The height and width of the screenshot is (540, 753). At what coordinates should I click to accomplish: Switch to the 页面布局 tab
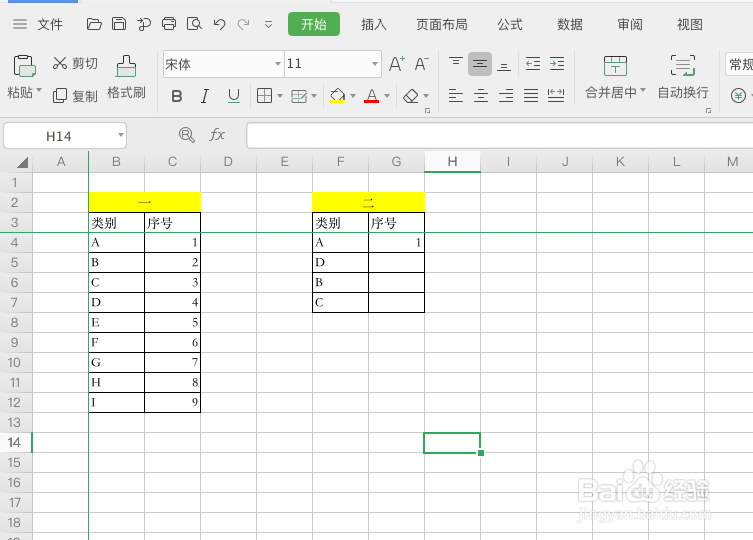pyautogui.click(x=442, y=24)
